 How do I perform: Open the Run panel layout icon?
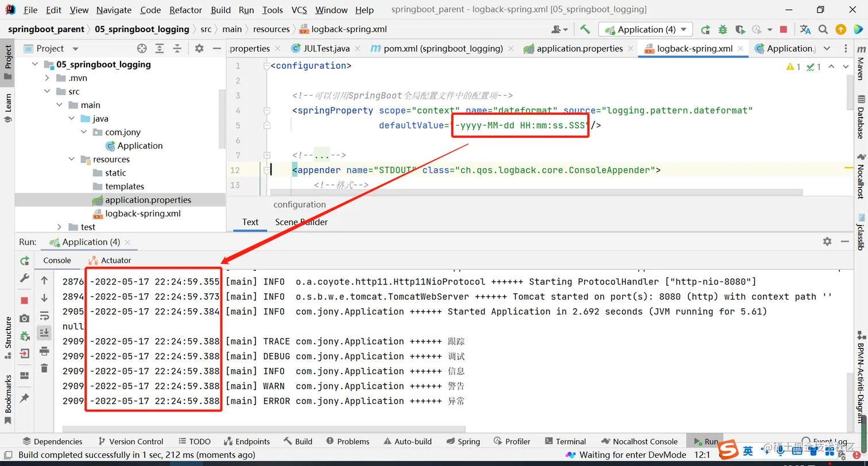coord(24,376)
